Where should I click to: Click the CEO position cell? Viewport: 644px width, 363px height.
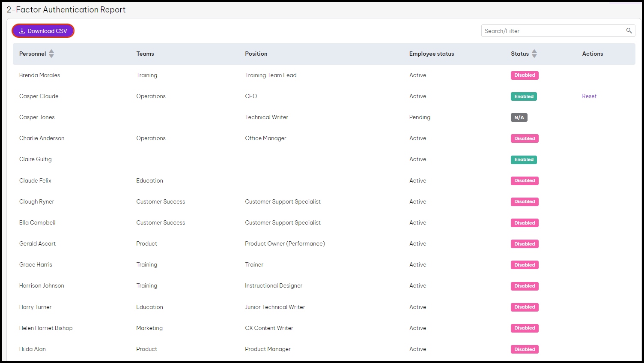pyautogui.click(x=251, y=96)
